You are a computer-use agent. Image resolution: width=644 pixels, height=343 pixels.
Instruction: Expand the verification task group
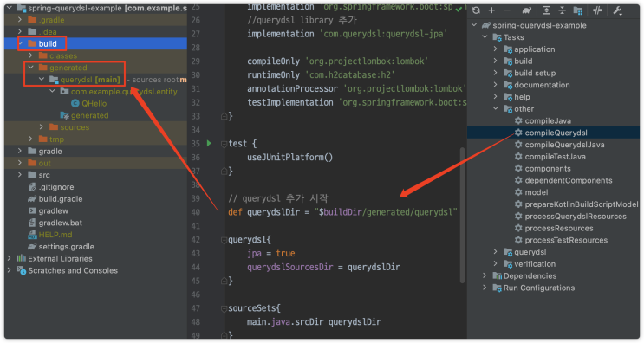click(x=495, y=264)
